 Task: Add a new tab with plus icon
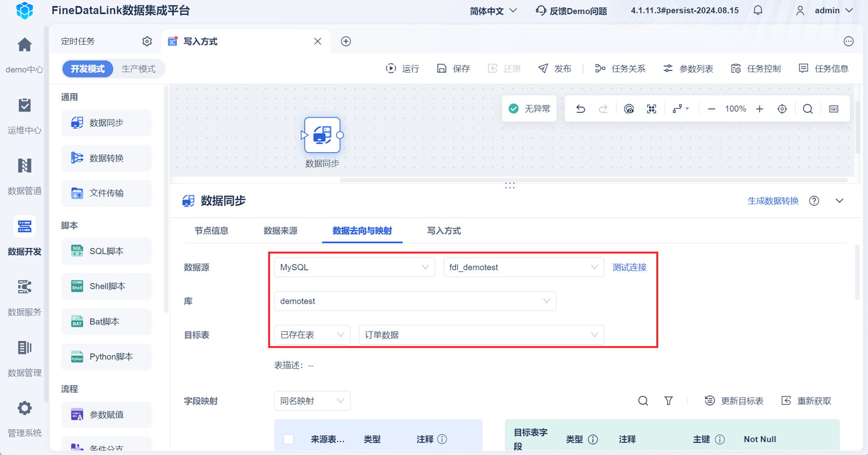(x=346, y=41)
